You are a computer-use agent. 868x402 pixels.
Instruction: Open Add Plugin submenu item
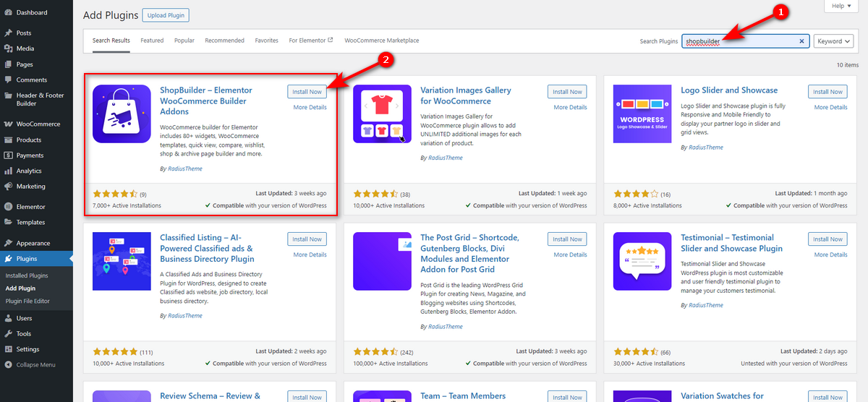pyautogui.click(x=20, y=288)
